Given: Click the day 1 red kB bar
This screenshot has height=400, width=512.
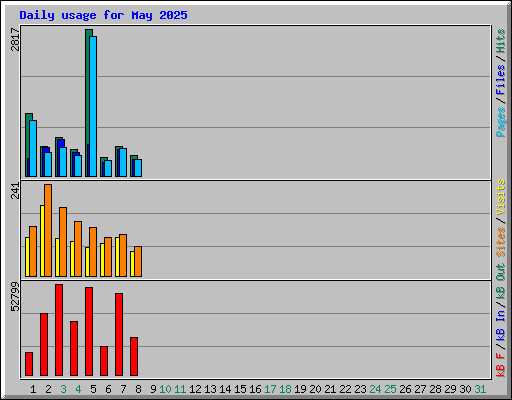Looking at the screenshot, I should pyautogui.click(x=29, y=364).
